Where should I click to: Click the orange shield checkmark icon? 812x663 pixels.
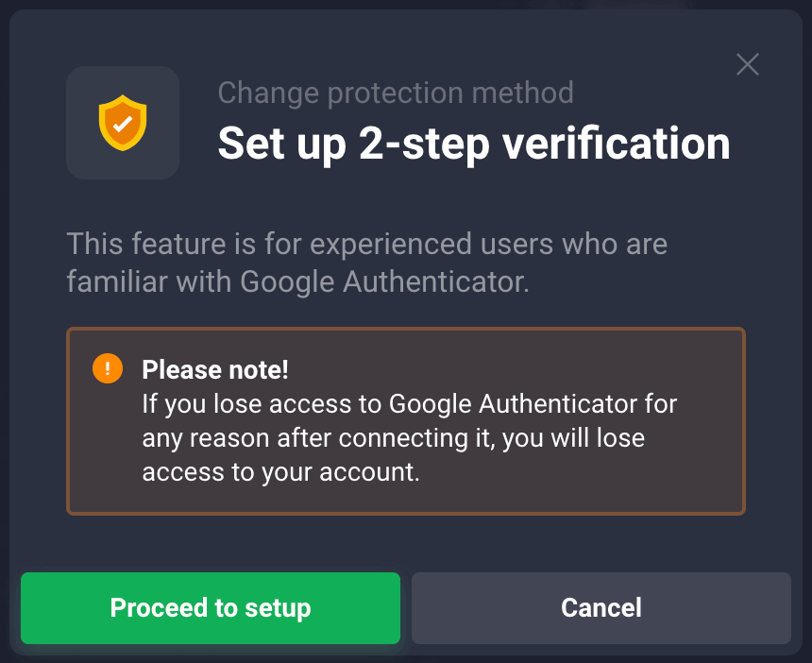pos(123,123)
